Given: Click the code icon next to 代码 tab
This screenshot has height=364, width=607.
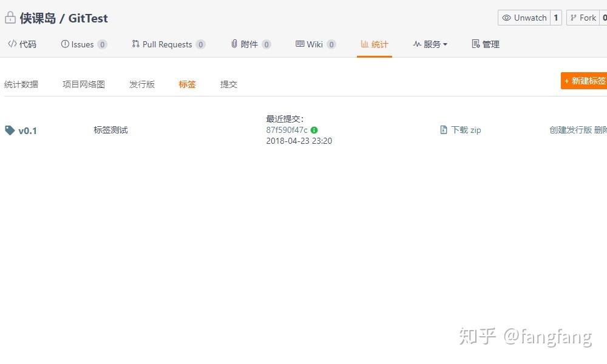Looking at the screenshot, I should pos(11,44).
